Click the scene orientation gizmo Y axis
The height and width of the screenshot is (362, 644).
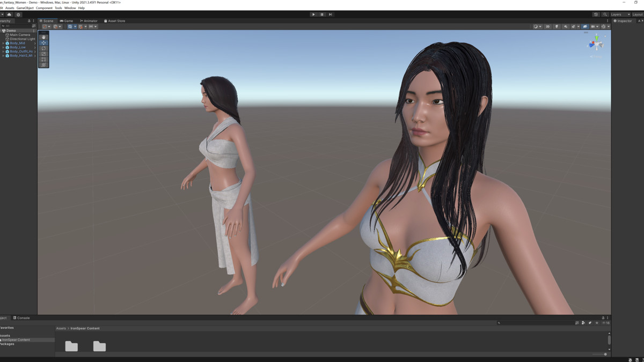596,38
